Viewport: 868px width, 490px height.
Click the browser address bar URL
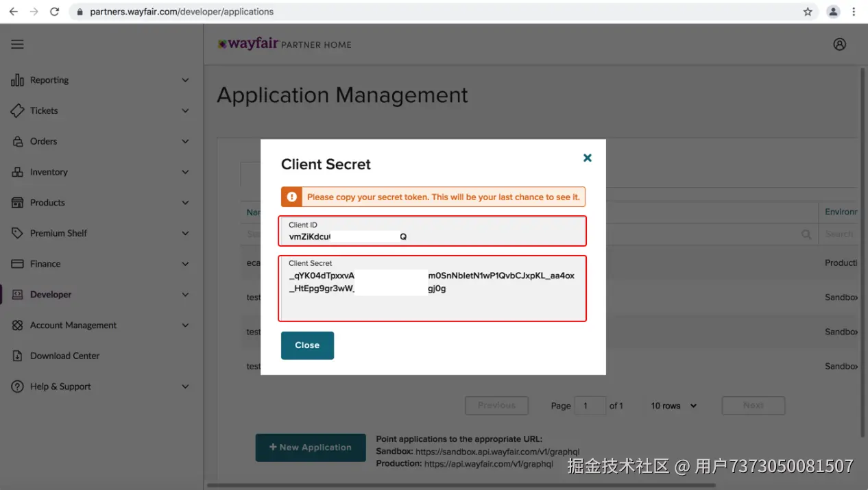(x=182, y=12)
